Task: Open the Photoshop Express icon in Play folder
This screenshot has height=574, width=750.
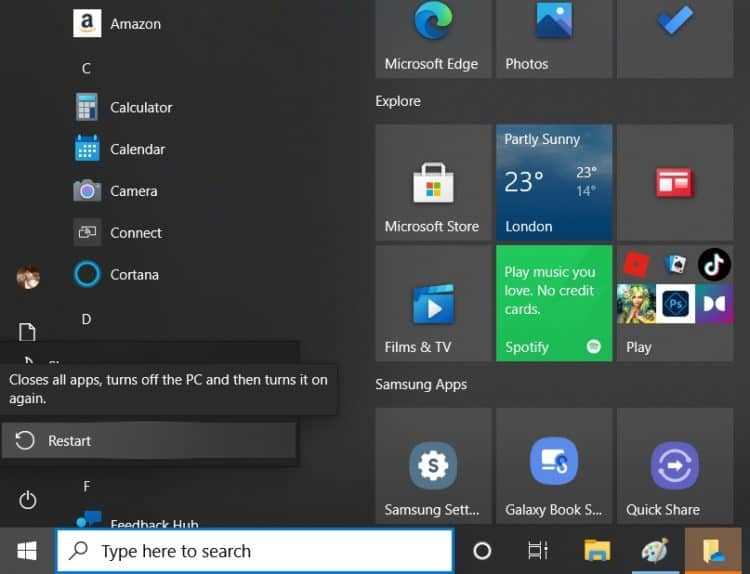Action: (x=675, y=303)
